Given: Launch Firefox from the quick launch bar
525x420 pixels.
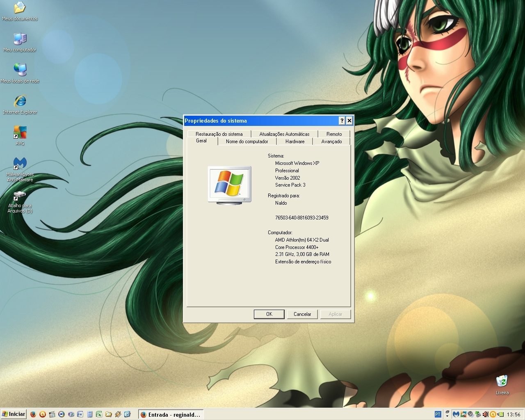Looking at the screenshot, I should 33,414.
